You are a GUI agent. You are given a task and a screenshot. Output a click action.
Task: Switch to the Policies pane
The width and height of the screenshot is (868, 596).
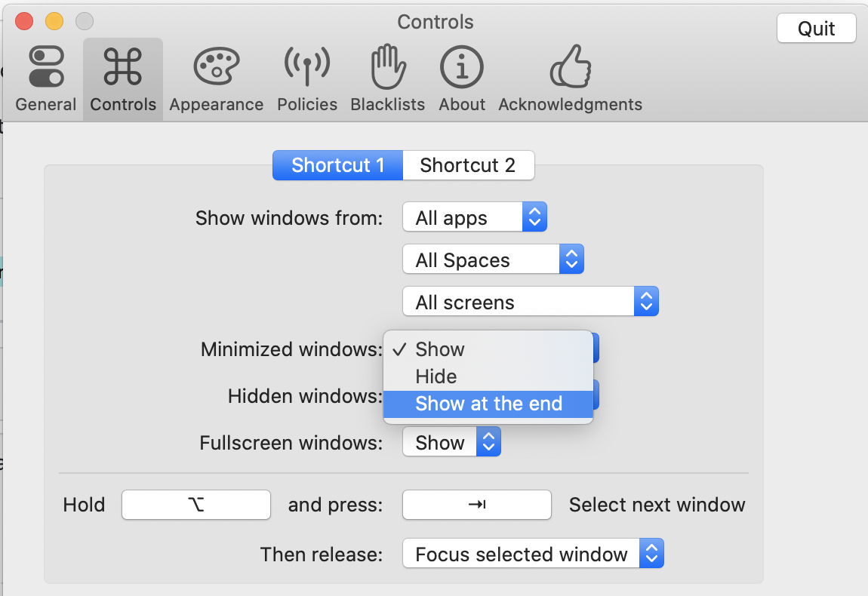(x=306, y=75)
